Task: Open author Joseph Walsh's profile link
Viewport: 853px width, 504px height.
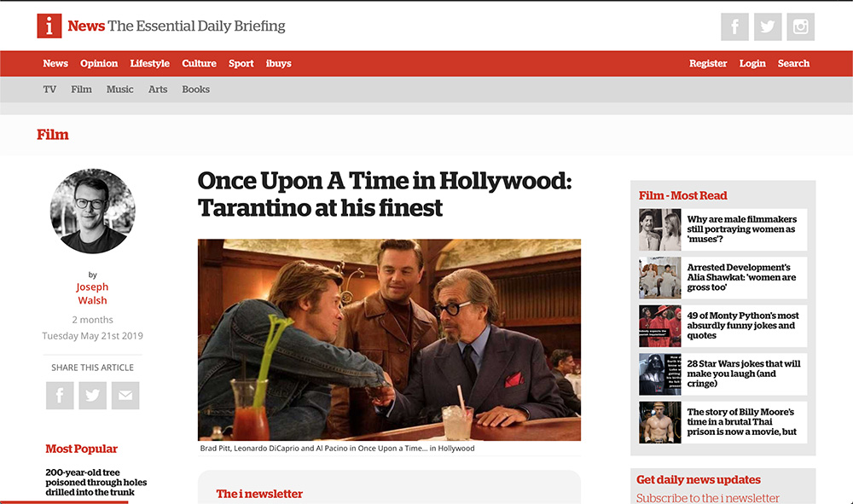Action: (x=92, y=293)
